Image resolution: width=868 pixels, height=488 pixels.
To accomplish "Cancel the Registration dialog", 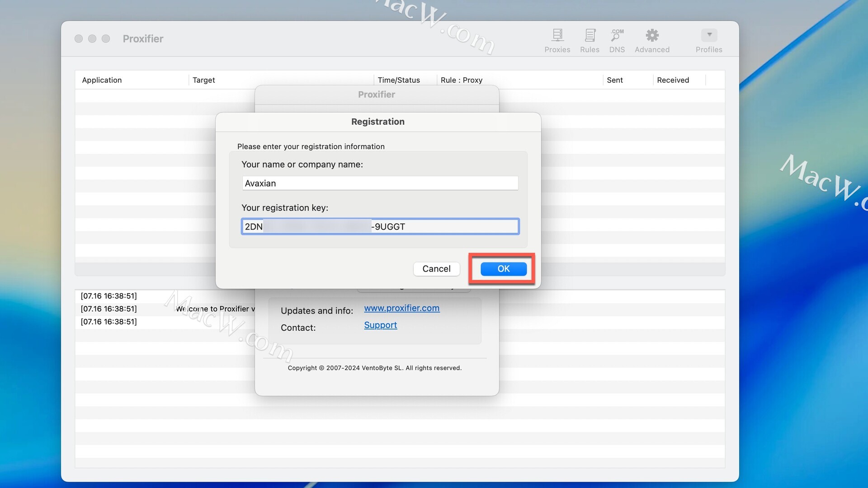I will pos(436,269).
